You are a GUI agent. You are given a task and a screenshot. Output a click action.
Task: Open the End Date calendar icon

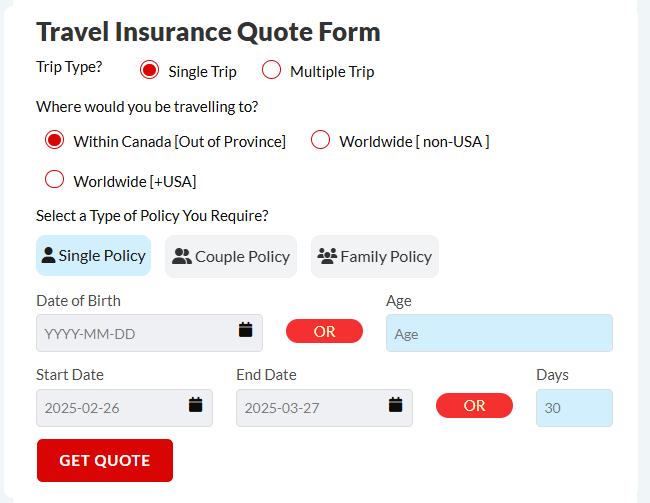(x=395, y=404)
